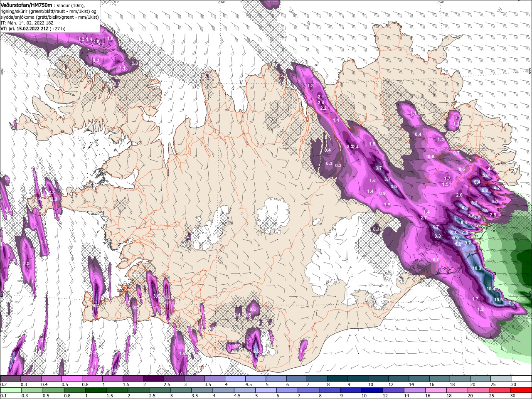Click the 10.3 label's neighbor value 1.7 south of it
The height and width of the screenshot is (399, 532).
(475, 299)
